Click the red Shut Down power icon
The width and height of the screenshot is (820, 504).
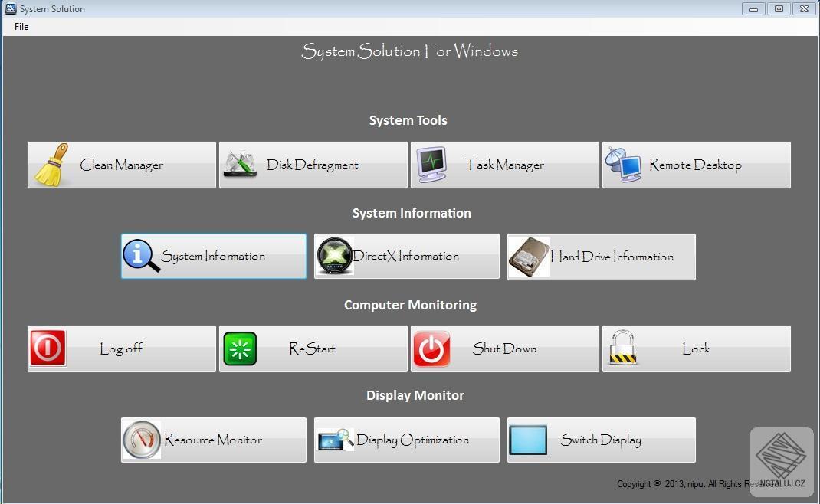pos(431,348)
